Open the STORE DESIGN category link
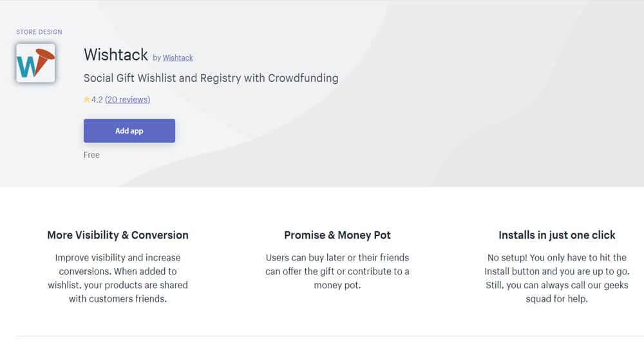 click(x=39, y=32)
